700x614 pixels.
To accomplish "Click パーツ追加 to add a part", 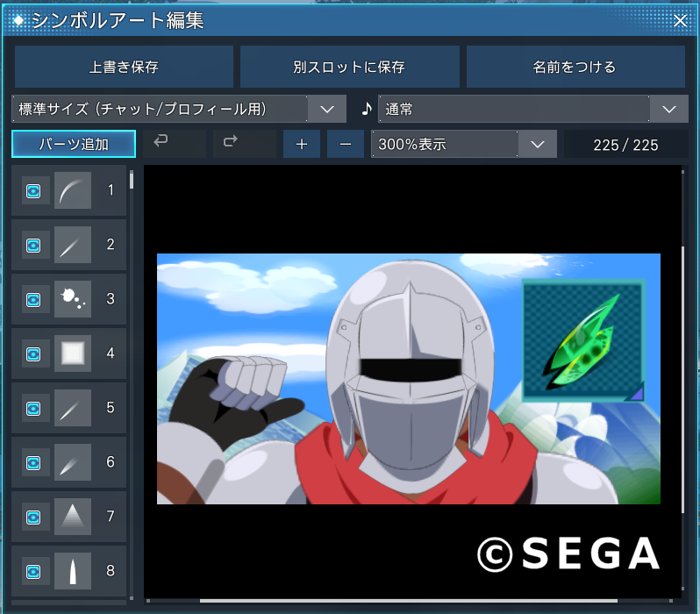I will click(x=74, y=144).
